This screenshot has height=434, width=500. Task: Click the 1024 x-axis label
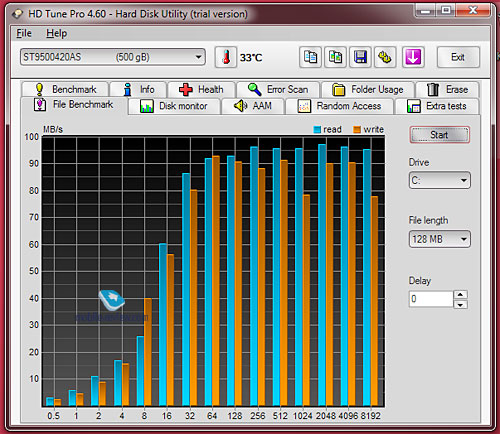[x=302, y=416]
